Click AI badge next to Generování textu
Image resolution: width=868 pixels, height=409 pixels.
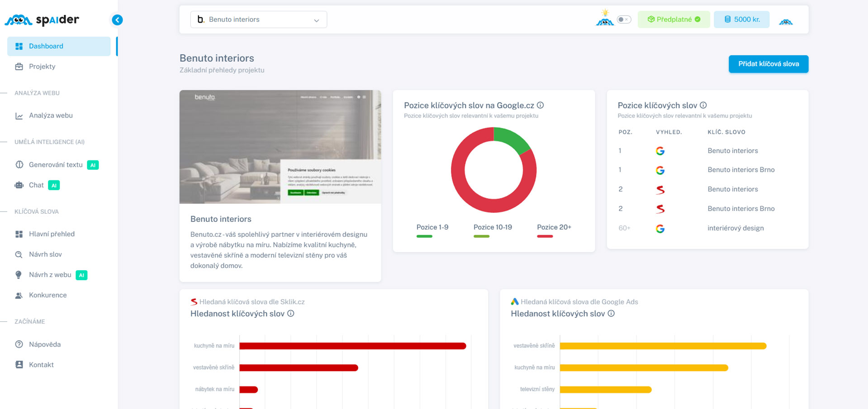(x=93, y=165)
